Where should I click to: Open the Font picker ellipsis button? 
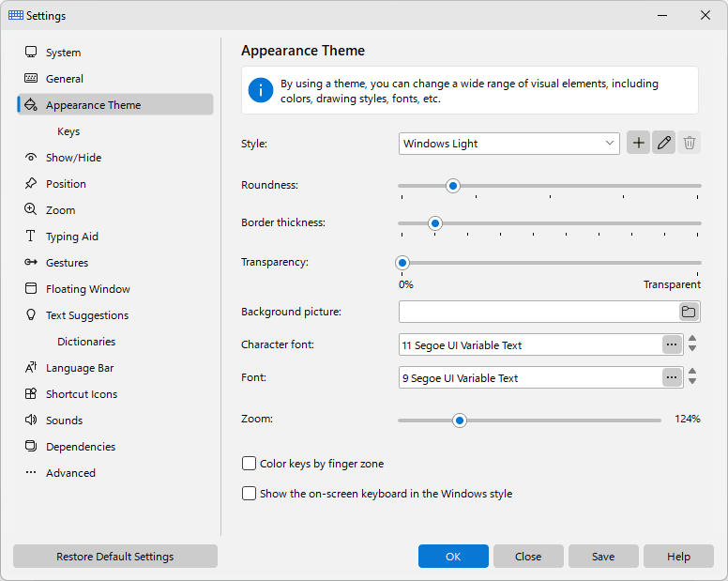click(x=672, y=377)
